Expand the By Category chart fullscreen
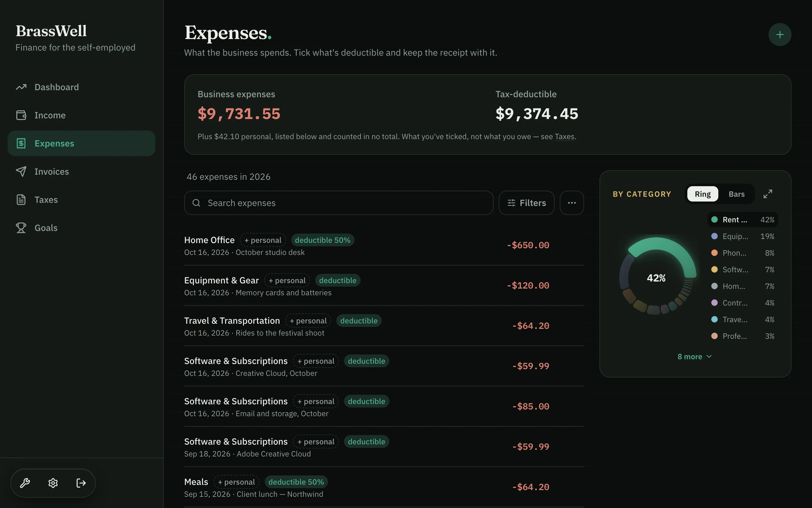Image resolution: width=812 pixels, height=508 pixels. [768, 194]
